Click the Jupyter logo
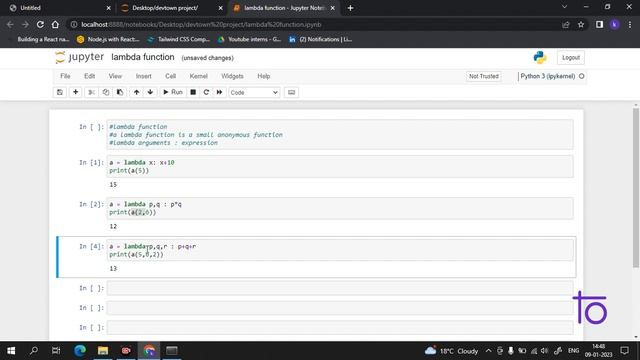640x360 pixels. coord(80,57)
